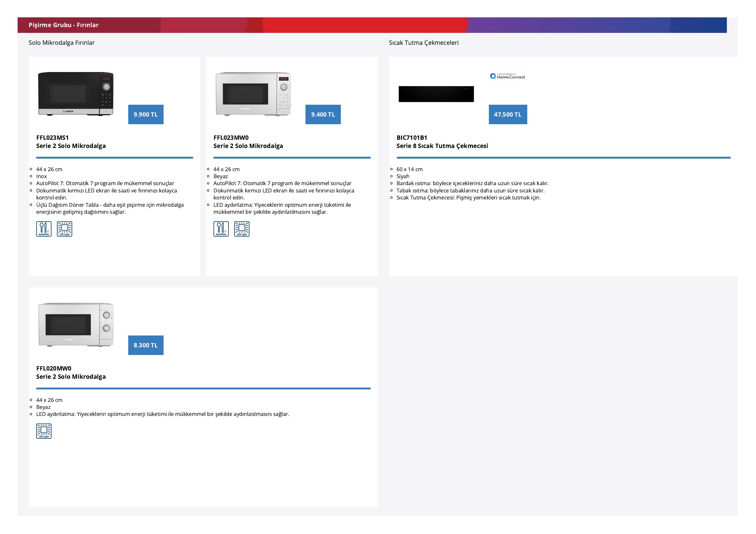Click Serie 2 Solo Mikrodalga under FFL023MS1
756x534 pixels.
(71, 146)
